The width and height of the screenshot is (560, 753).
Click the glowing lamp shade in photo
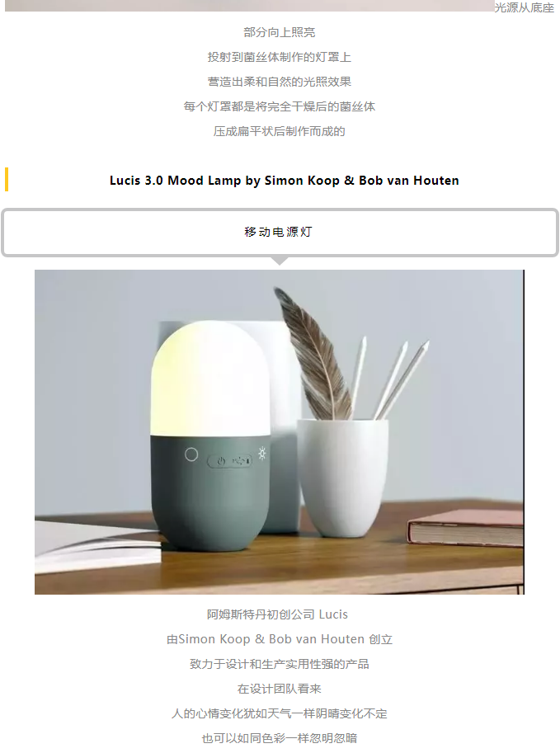pos(209,379)
